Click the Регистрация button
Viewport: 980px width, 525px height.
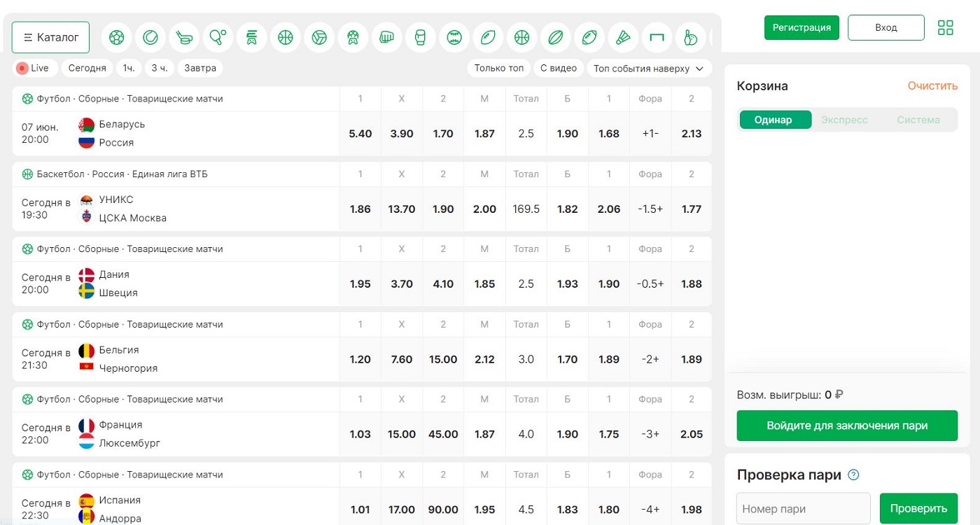801,27
